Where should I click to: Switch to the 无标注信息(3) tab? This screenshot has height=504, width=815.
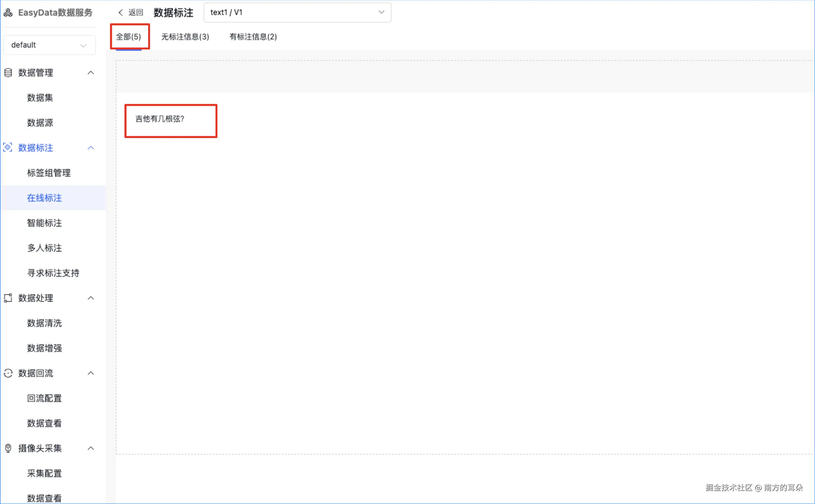click(185, 37)
